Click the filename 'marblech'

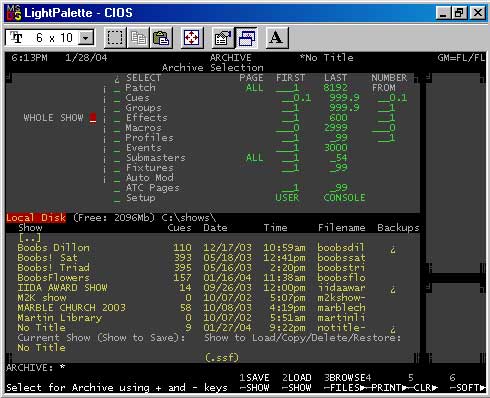[341, 308]
